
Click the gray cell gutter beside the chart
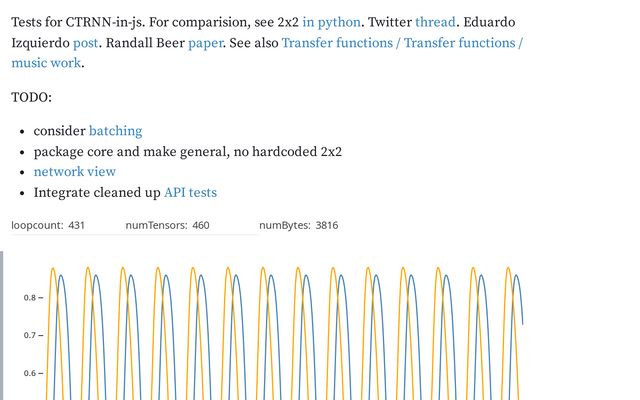point(2,326)
